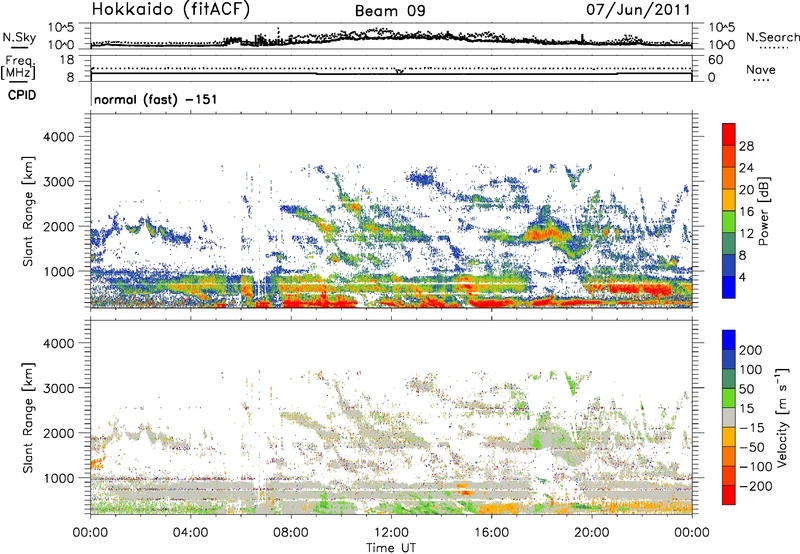Screen dimensions: 800x554
Task: Click the "1000" tick on the velocity panel
Action: coord(59,478)
